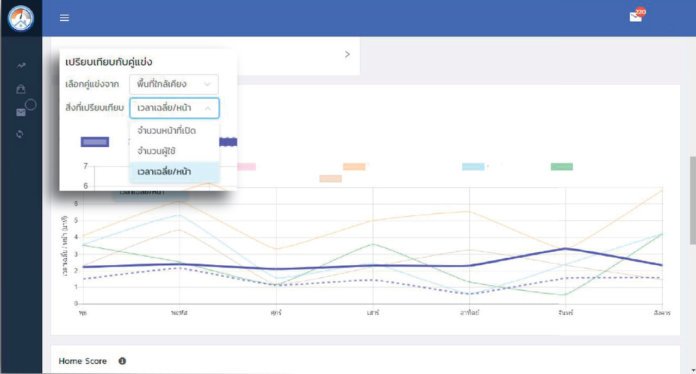
Task: Click the Home Score info icon
Action: [122, 361]
